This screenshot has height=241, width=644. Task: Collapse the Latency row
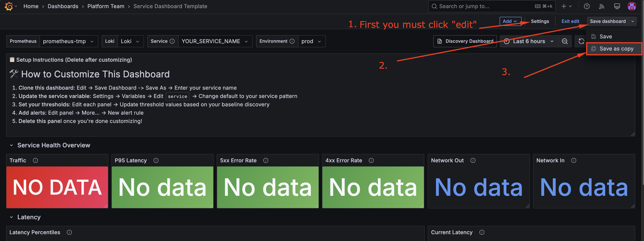click(11, 217)
